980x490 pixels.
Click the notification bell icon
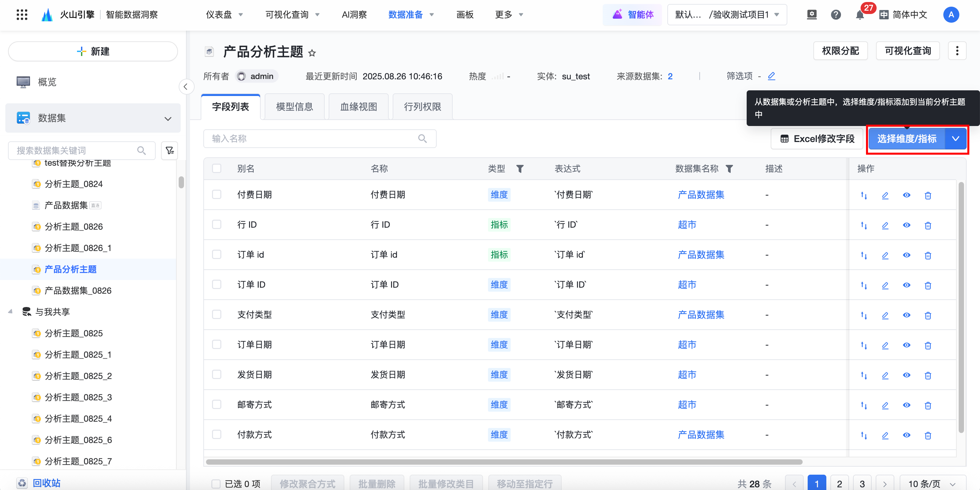pos(859,15)
